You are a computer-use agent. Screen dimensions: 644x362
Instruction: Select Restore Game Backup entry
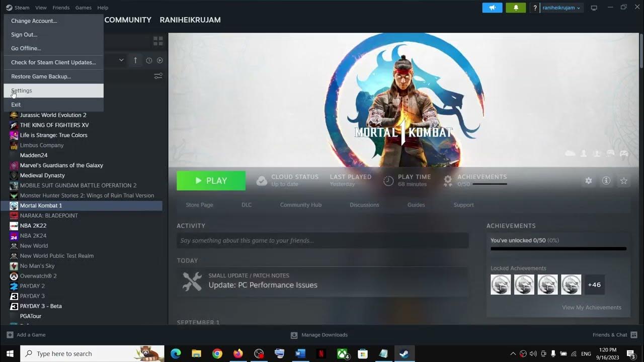[x=53, y=76]
